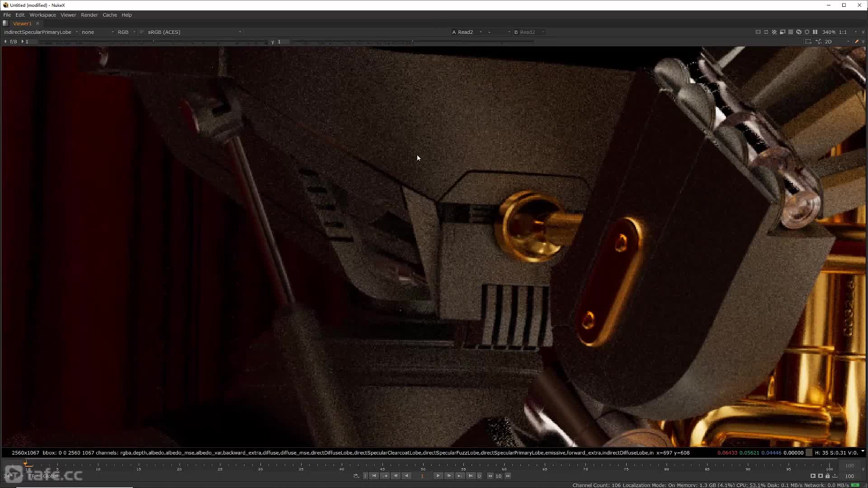The image size is (868, 488).
Task: Step back one frame
Action: [x=396, y=476]
